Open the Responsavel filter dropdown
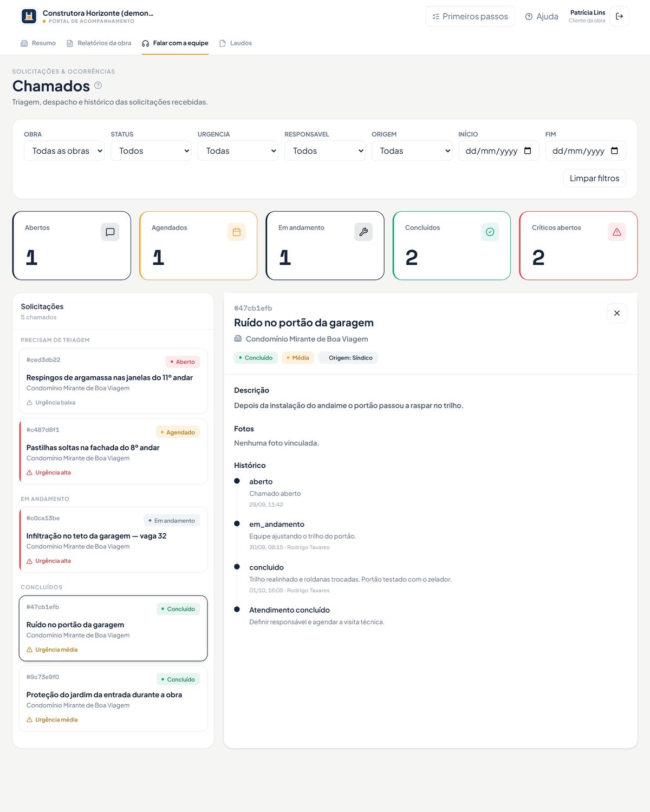Screen dimensions: 650x812 [325, 150]
